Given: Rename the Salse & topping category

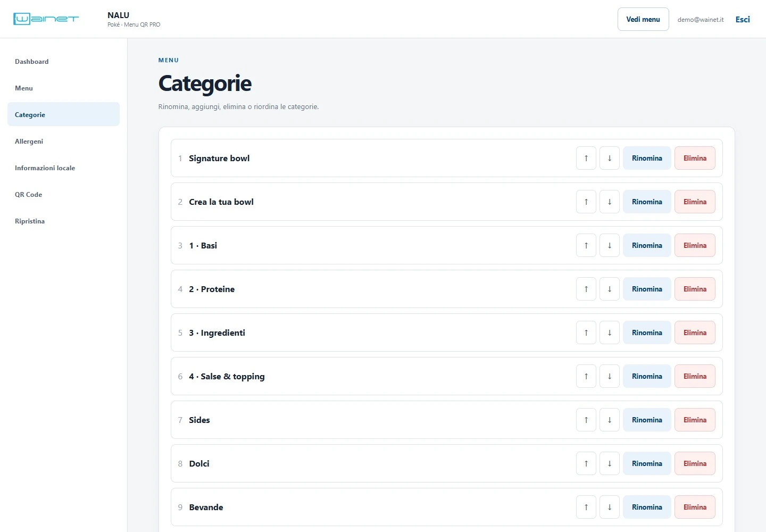Looking at the screenshot, I should pyautogui.click(x=647, y=376).
